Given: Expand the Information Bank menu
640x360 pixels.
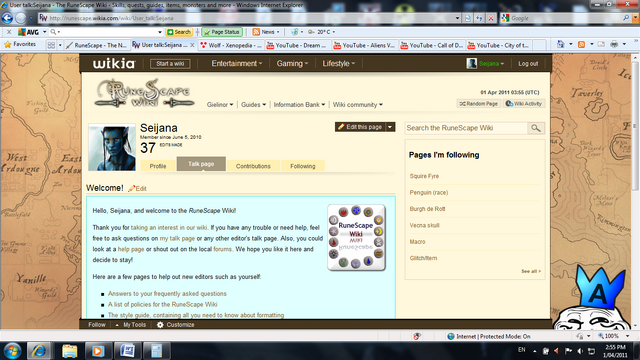Looking at the screenshot, I should (x=299, y=104).
